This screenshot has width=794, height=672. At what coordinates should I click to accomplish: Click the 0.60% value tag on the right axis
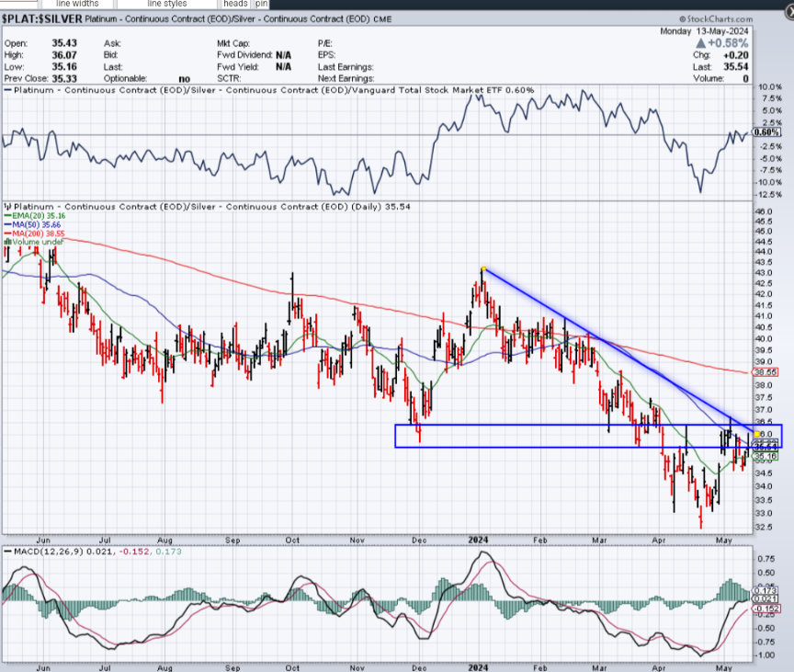766,132
